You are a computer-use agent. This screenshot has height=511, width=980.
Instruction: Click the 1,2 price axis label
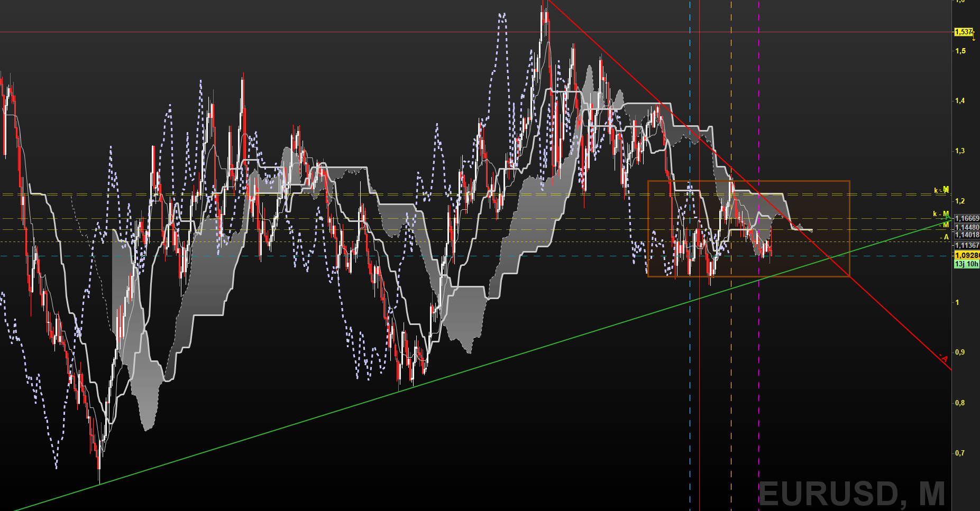[x=960, y=201]
